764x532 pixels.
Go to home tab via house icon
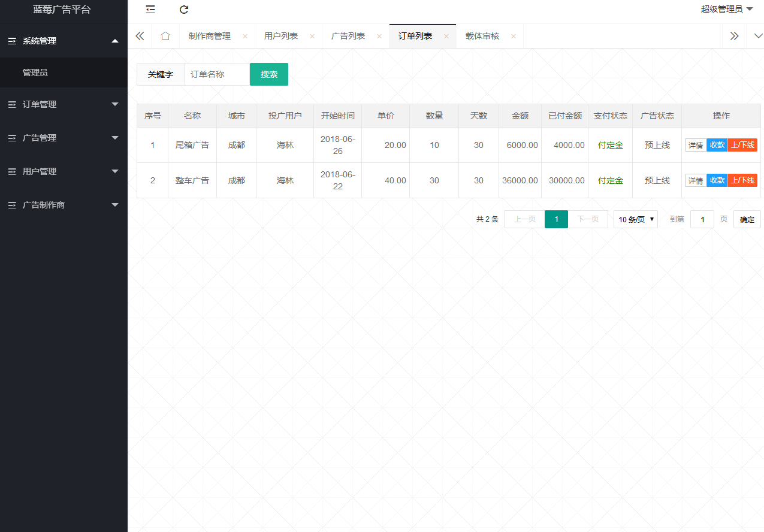165,36
